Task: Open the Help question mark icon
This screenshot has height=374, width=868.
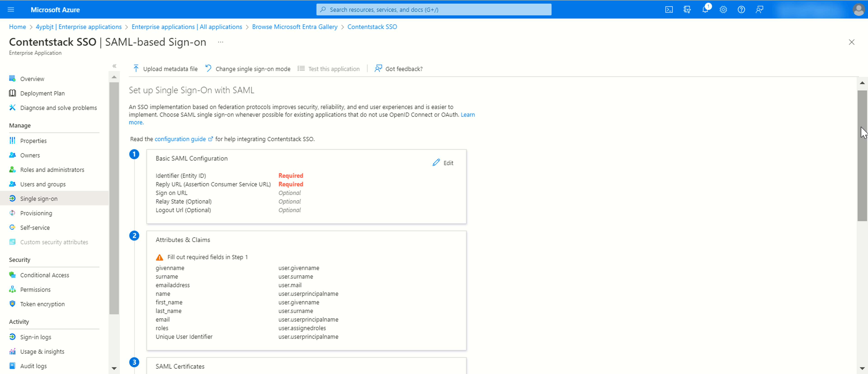Action: 741,9
